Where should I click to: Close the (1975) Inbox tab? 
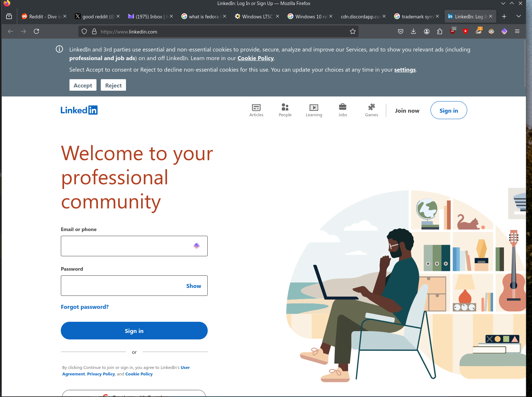(171, 17)
